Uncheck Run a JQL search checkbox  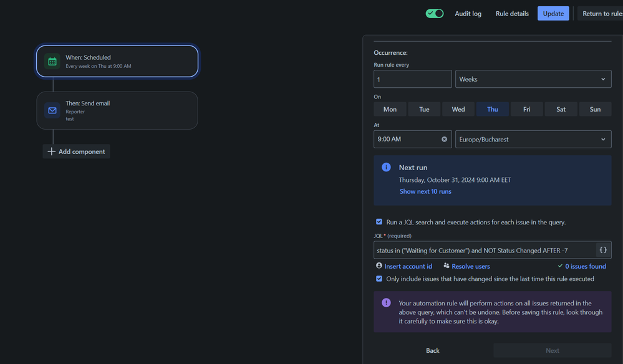tap(379, 222)
